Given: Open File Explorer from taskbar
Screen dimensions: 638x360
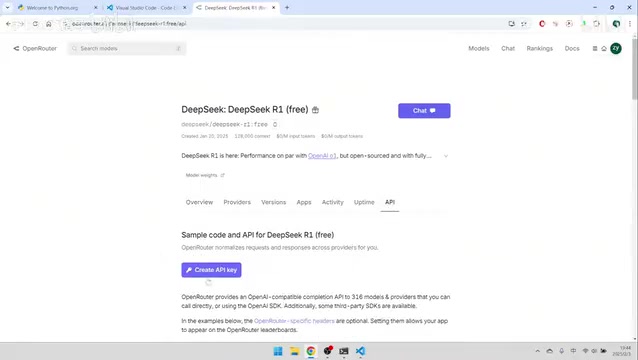Looking at the screenshot, I should (295, 351).
